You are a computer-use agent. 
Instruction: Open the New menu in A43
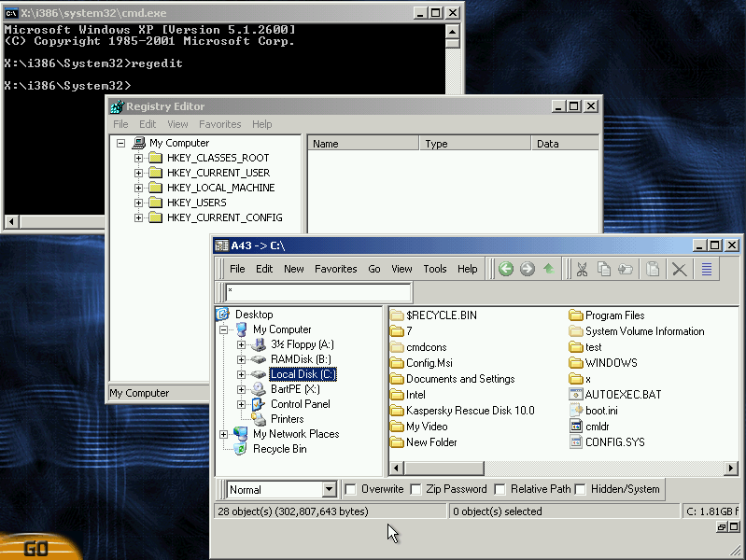tap(293, 269)
